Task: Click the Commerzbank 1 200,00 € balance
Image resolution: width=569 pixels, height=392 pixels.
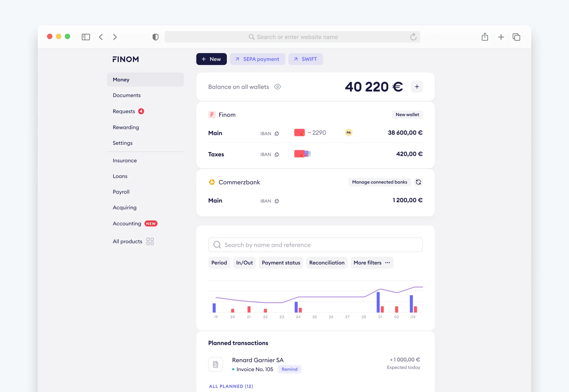Action: (407, 200)
